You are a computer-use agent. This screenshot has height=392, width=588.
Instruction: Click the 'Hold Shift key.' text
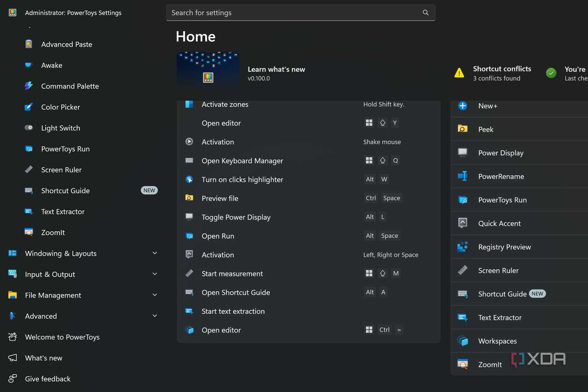(383, 104)
